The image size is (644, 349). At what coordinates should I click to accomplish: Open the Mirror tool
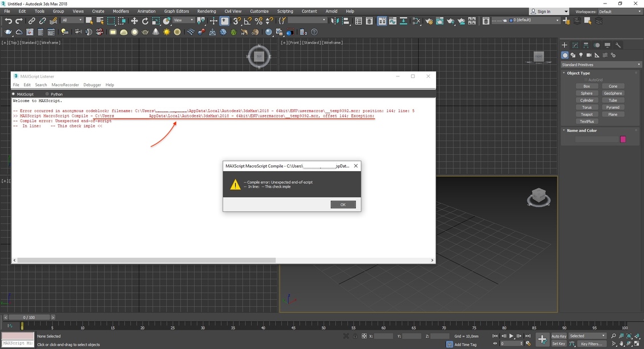tap(335, 21)
